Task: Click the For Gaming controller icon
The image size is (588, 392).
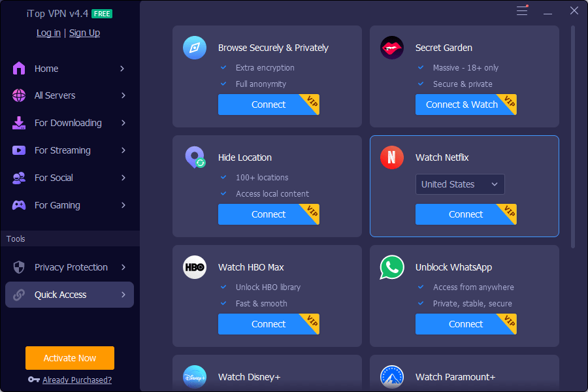Action: [x=19, y=205]
